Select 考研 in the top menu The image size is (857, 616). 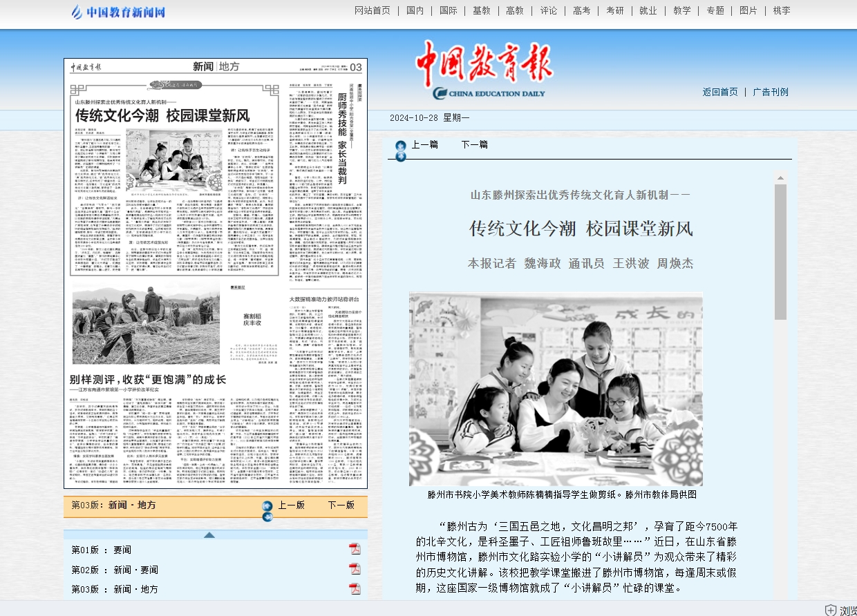point(615,10)
